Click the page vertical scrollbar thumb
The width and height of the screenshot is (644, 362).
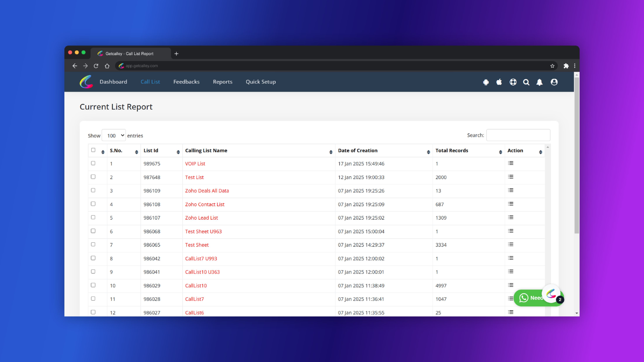click(x=577, y=155)
